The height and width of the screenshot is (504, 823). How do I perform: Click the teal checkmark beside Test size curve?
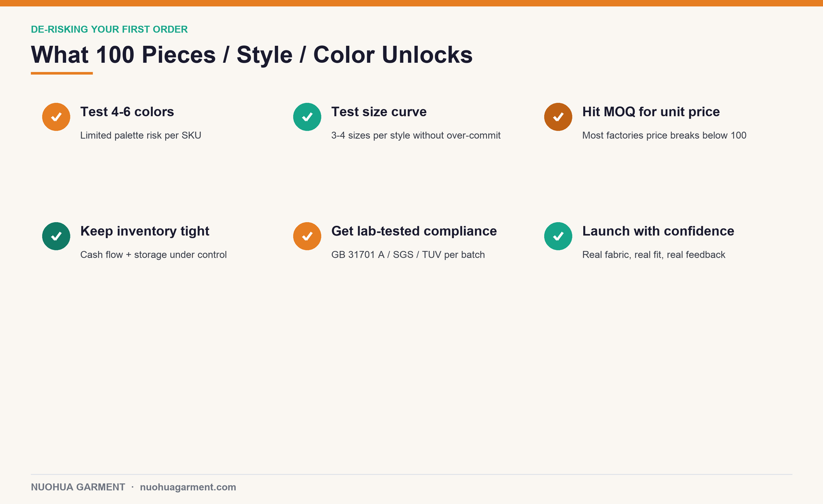(x=307, y=117)
